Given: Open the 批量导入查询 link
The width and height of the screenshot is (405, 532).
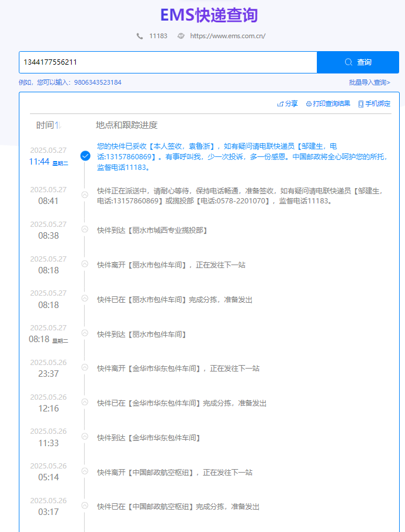Looking at the screenshot, I should pyautogui.click(x=369, y=82).
